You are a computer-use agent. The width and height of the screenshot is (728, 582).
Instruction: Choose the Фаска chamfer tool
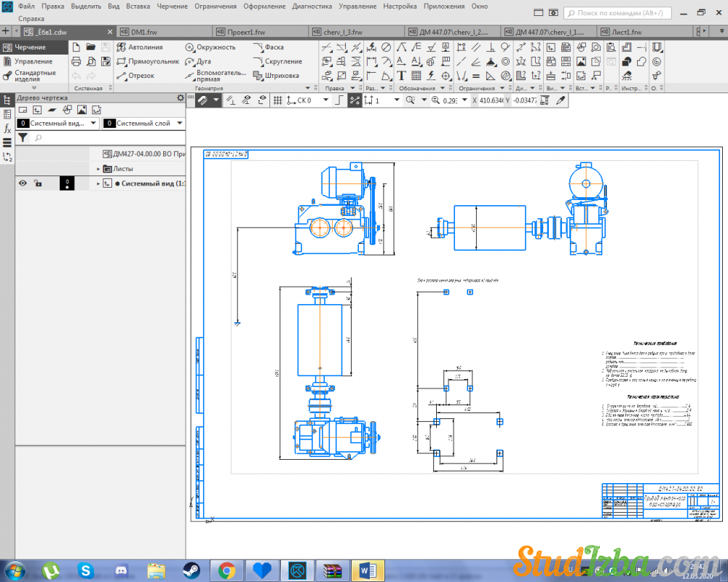pyautogui.click(x=269, y=47)
